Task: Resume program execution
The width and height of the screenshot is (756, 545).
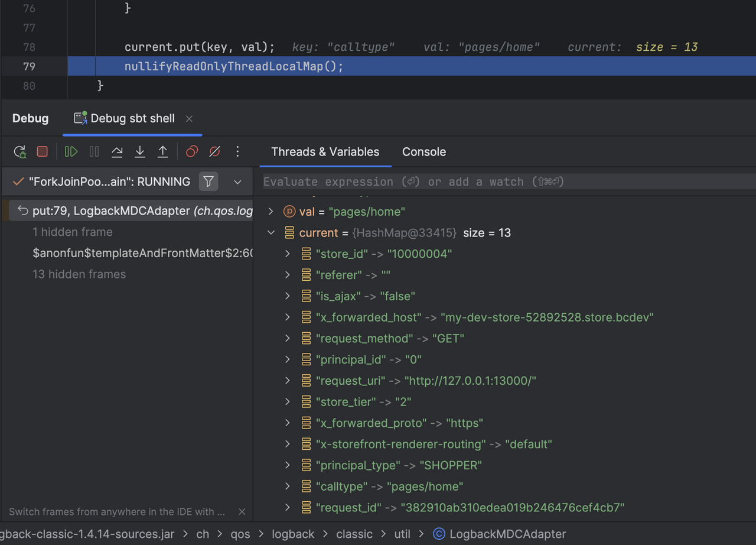Action: pyautogui.click(x=71, y=152)
